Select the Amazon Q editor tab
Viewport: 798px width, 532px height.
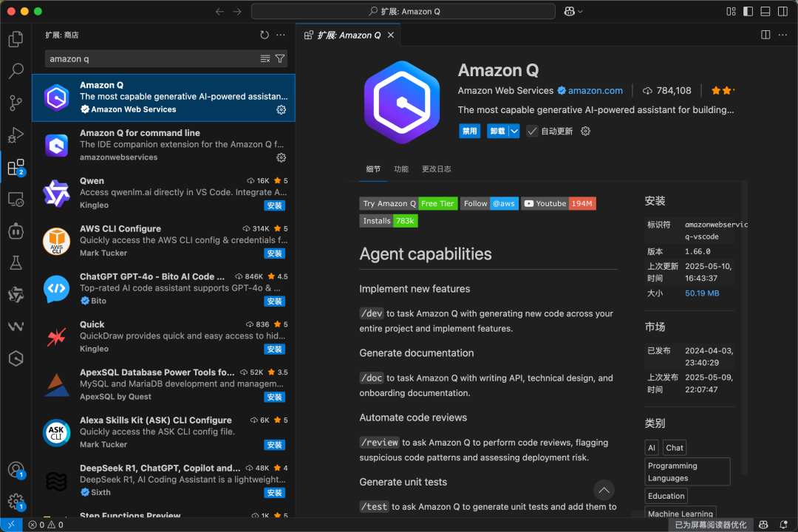point(349,35)
